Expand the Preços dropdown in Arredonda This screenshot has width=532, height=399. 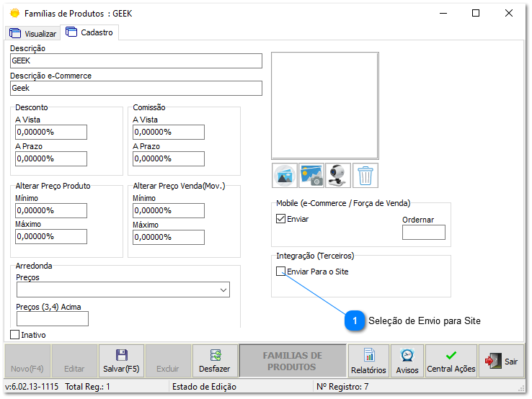pyautogui.click(x=222, y=290)
